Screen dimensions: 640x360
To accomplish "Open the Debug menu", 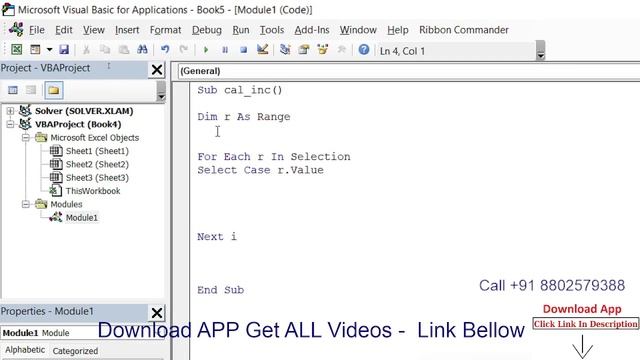I will (x=207, y=30).
